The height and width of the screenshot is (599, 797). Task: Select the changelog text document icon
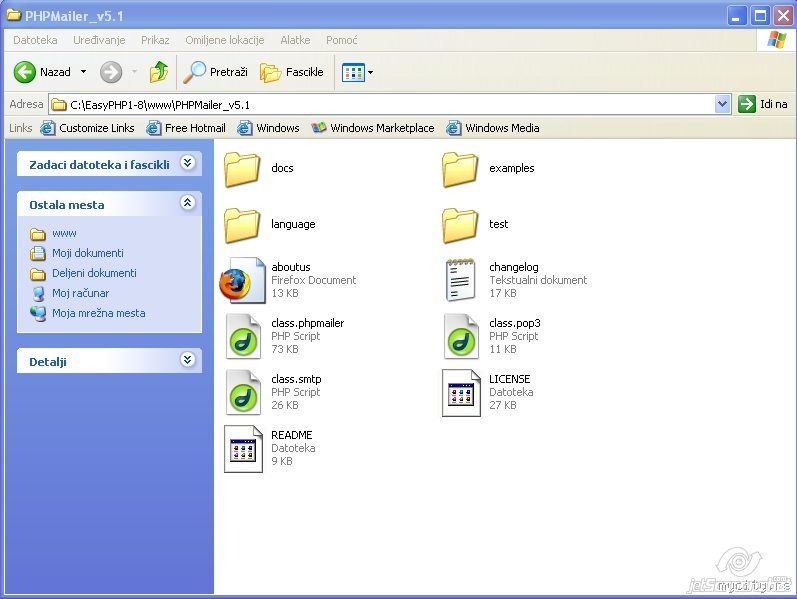pyautogui.click(x=460, y=280)
